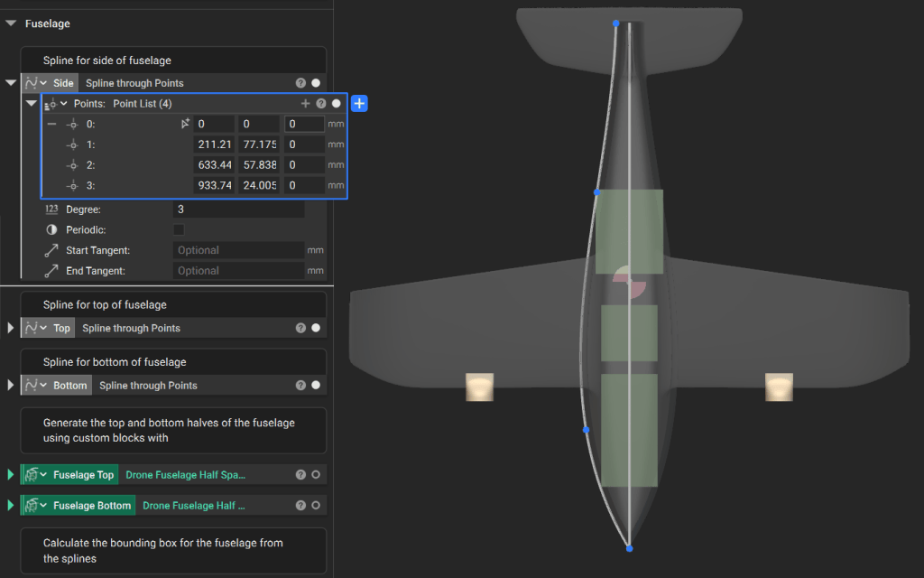Screen dimensions: 924x578
Task: Toggle the Points list output circle
Action: [337, 104]
